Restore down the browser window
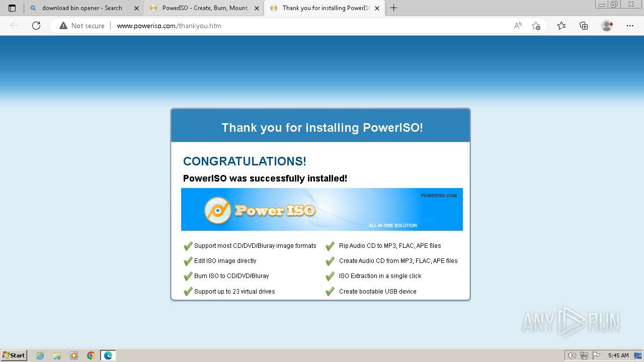 (x=614, y=5)
